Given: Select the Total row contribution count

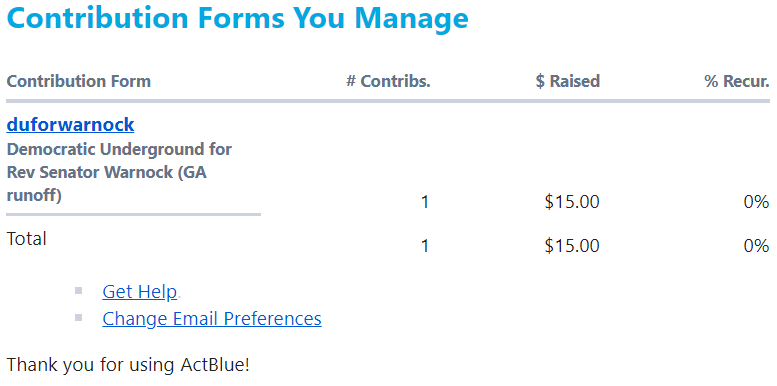Looking at the screenshot, I should click(424, 246).
